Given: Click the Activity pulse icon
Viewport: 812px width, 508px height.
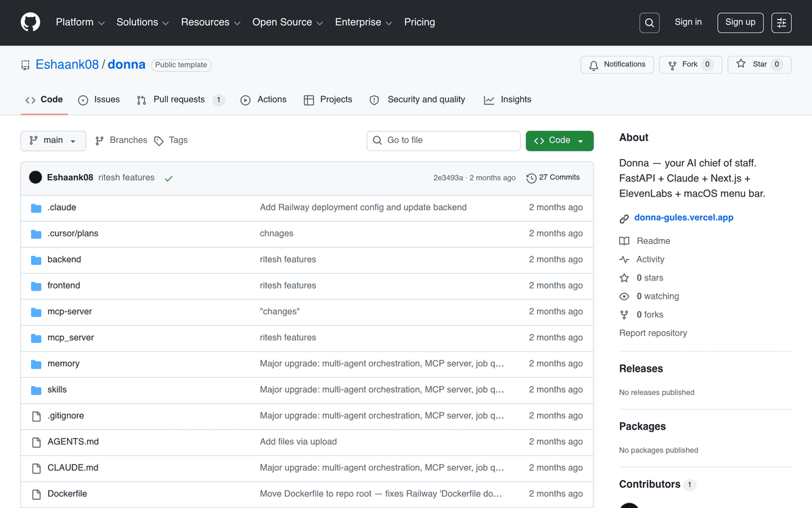Looking at the screenshot, I should pyautogui.click(x=624, y=259).
